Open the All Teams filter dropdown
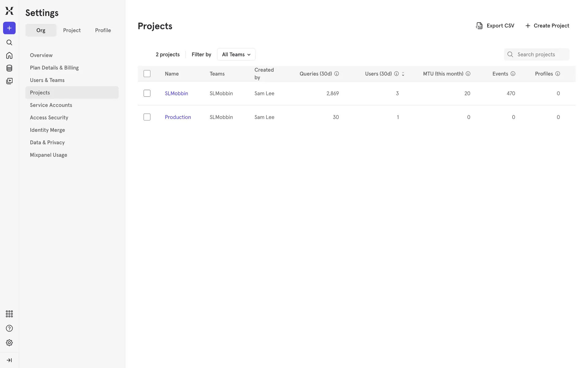 coord(236,54)
